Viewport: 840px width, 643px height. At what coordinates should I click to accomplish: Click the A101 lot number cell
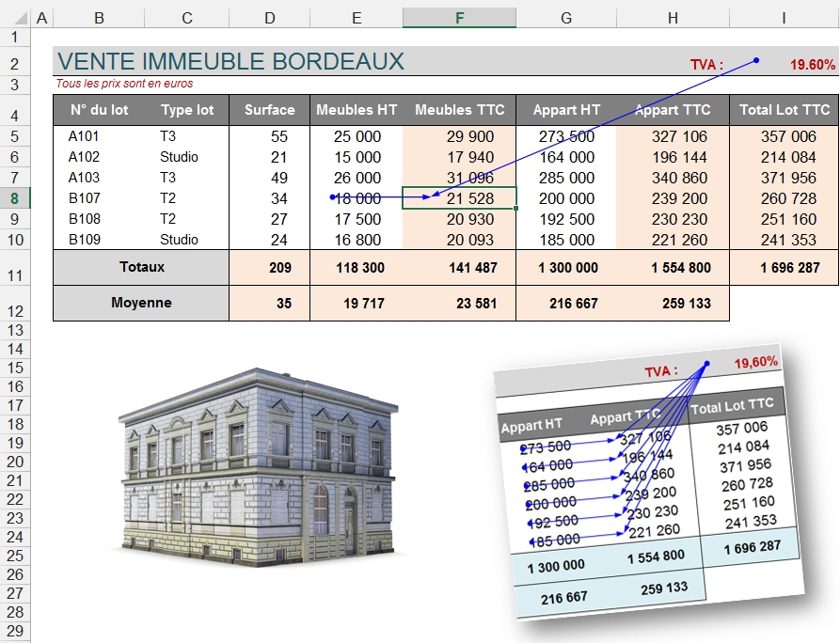(84, 136)
